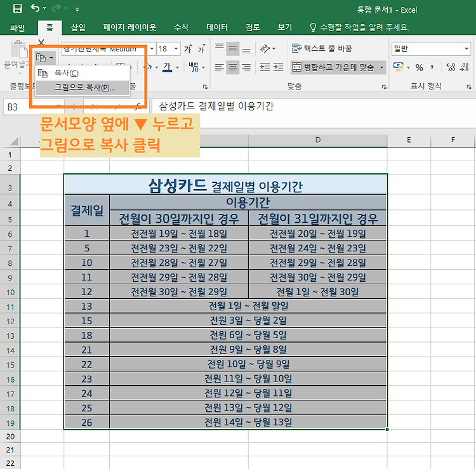The height and width of the screenshot is (469, 476).
Task: Open the font size 18 dropdown
Action: coord(176,49)
